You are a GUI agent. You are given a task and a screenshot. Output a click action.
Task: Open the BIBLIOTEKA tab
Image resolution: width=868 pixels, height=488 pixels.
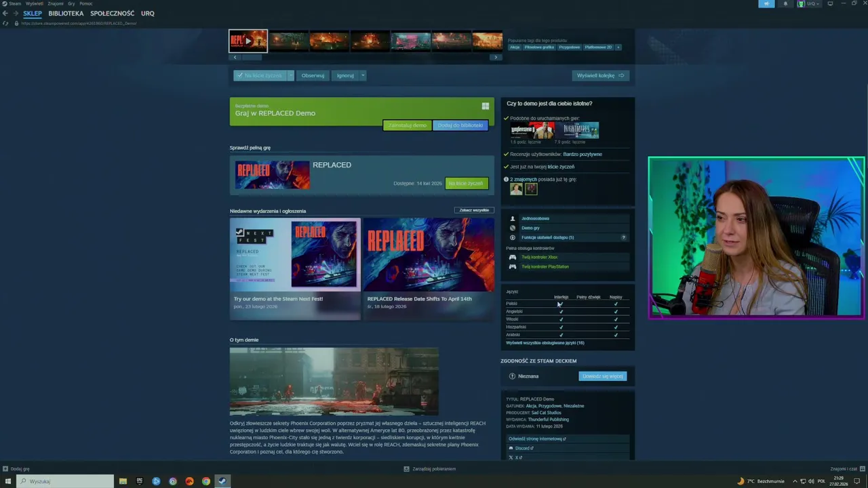coord(66,14)
